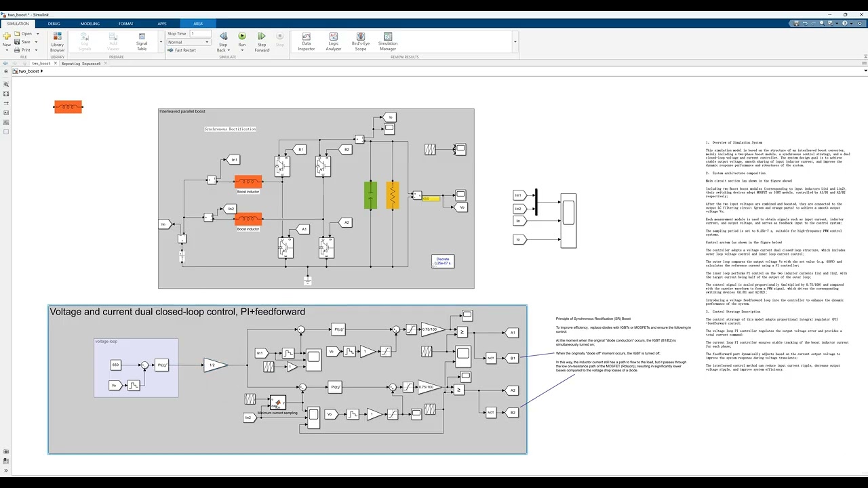Click the Annotation palette icon
Image resolution: width=868 pixels, height=488 pixels.
7,113
